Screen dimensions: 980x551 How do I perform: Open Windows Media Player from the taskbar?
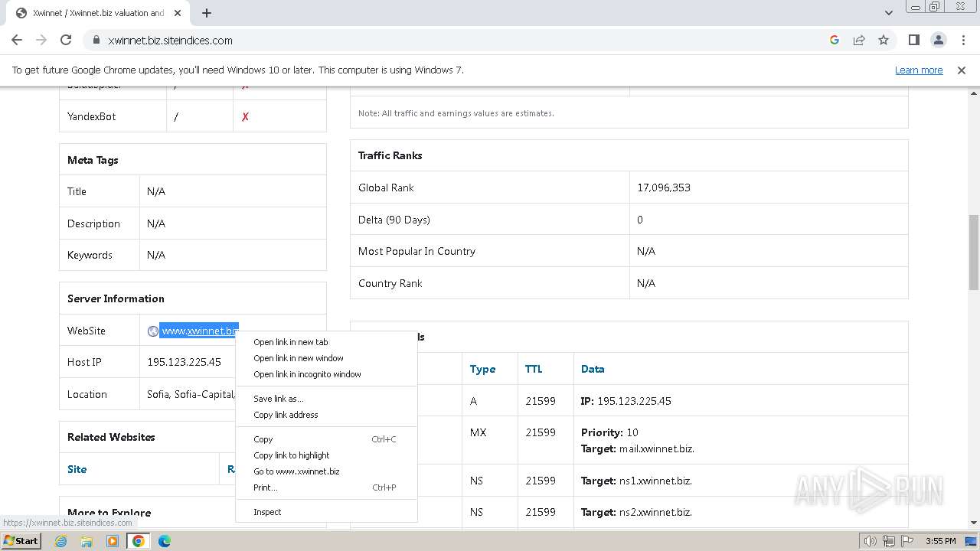(113, 540)
